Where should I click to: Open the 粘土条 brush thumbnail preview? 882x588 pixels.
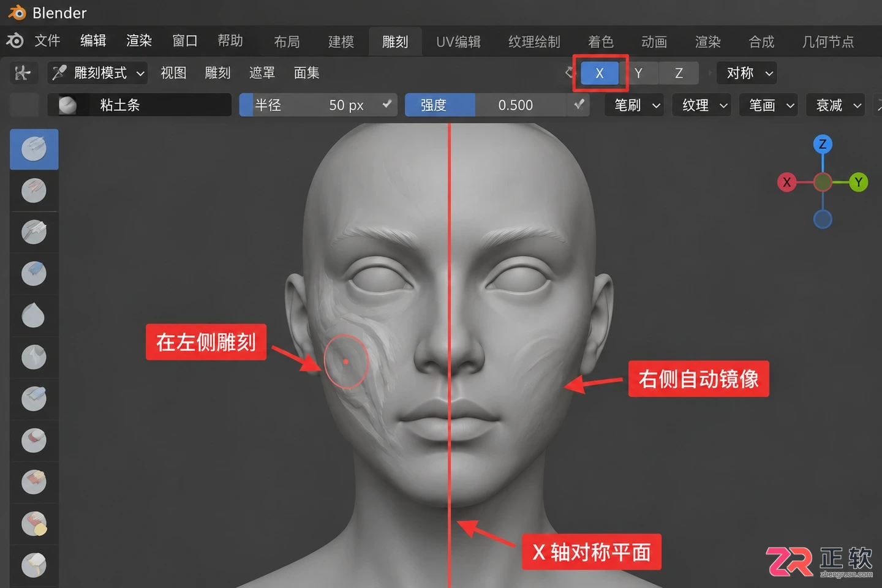point(67,105)
